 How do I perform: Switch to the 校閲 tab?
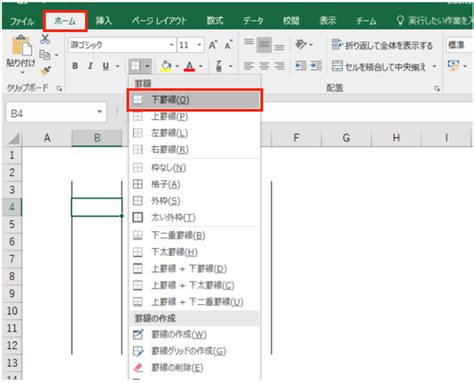(x=291, y=21)
